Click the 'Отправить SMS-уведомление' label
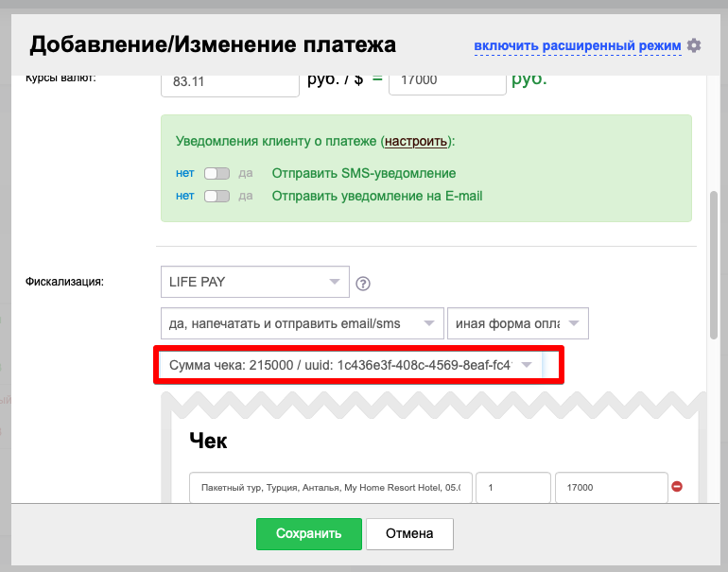The image size is (728, 572). click(x=364, y=173)
